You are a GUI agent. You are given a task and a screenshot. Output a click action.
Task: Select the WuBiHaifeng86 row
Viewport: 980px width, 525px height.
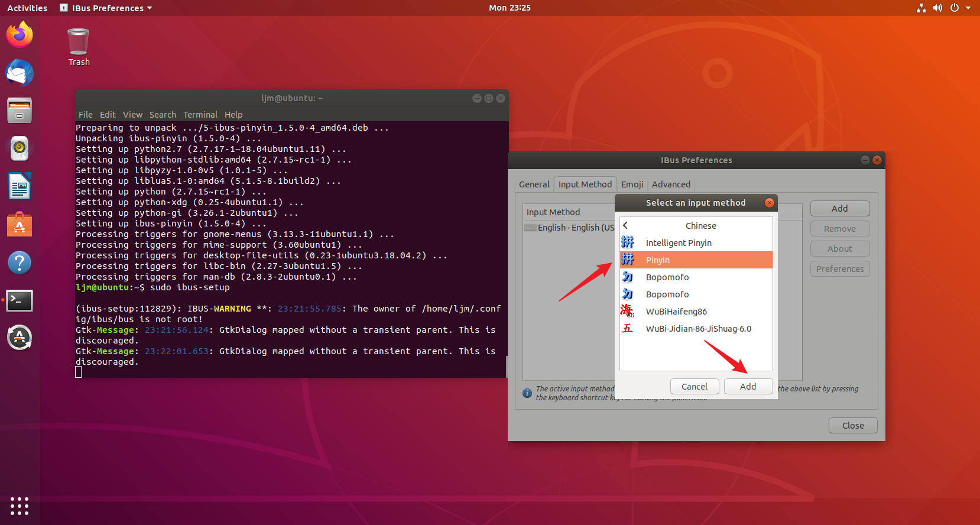pos(696,311)
